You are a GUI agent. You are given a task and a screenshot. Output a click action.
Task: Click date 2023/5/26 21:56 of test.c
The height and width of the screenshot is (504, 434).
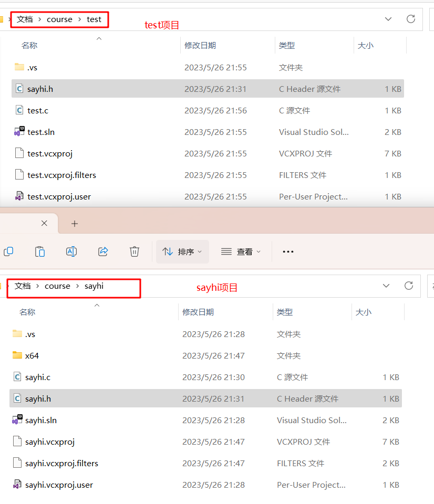pos(215,110)
